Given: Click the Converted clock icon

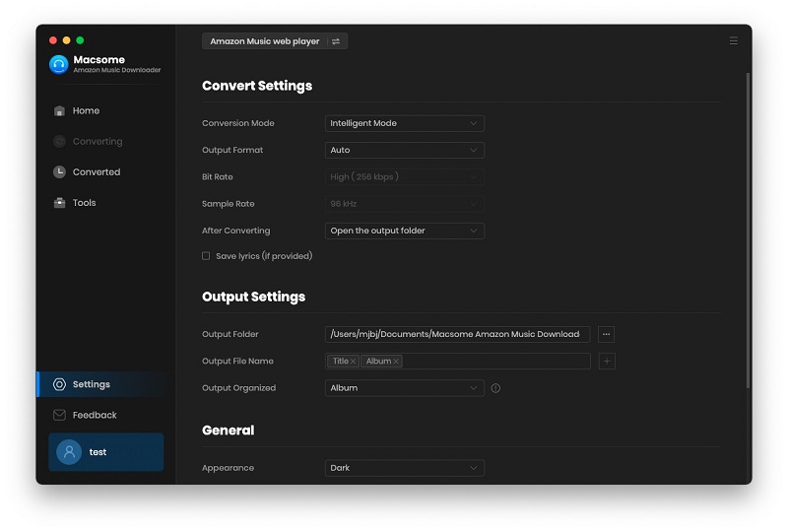Looking at the screenshot, I should (59, 172).
